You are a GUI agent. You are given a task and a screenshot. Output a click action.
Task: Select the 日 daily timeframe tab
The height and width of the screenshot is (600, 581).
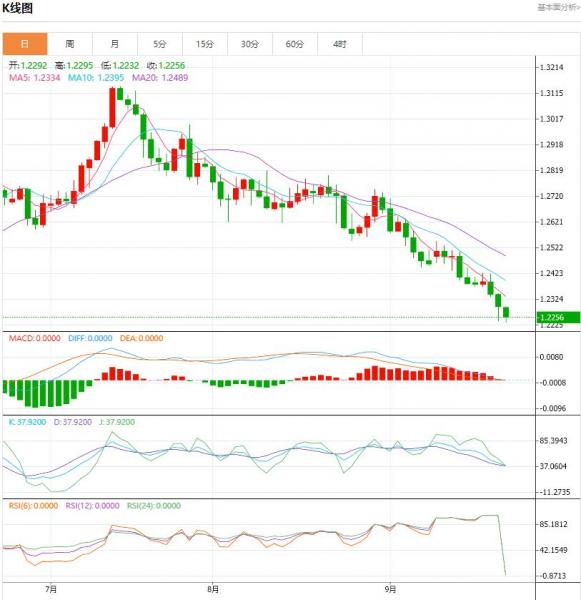pyautogui.click(x=25, y=44)
